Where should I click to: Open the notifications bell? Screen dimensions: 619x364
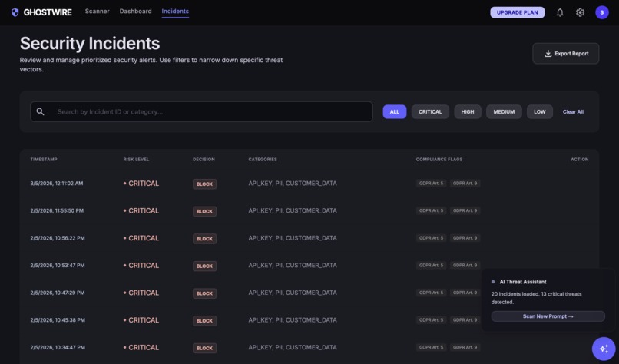coord(560,12)
